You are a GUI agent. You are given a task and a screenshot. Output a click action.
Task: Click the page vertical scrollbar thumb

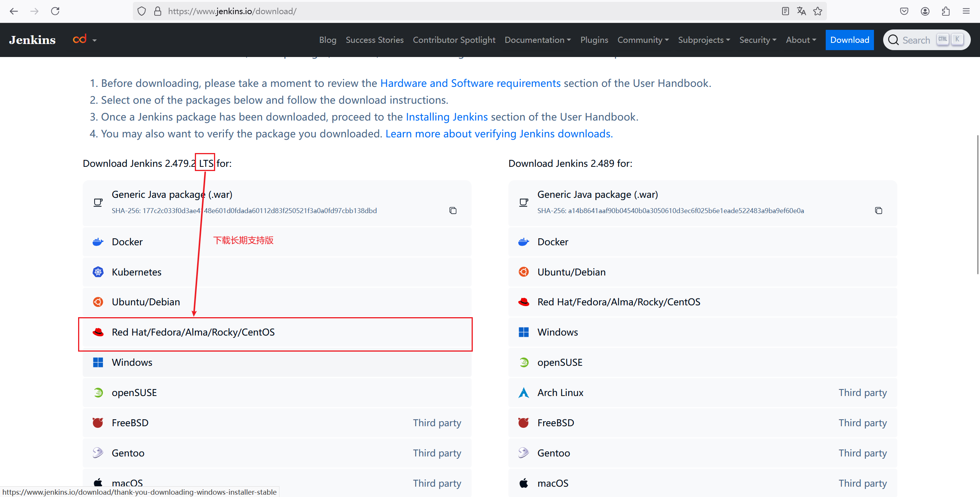pos(978,204)
